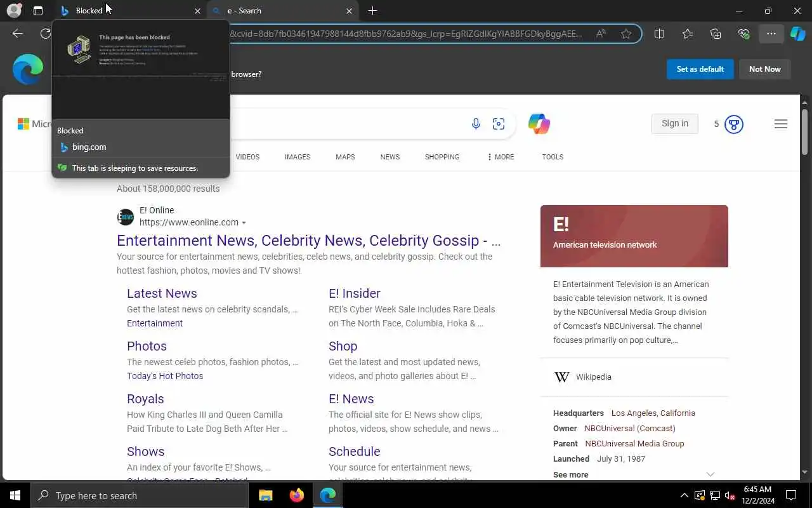The image size is (812, 508).
Task: Dismiss prompt with Not Now button
Action: pos(765,69)
